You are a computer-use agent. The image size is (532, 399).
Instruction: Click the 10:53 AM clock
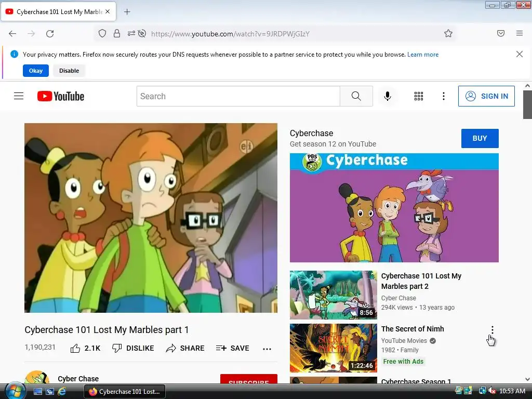[x=512, y=391]
